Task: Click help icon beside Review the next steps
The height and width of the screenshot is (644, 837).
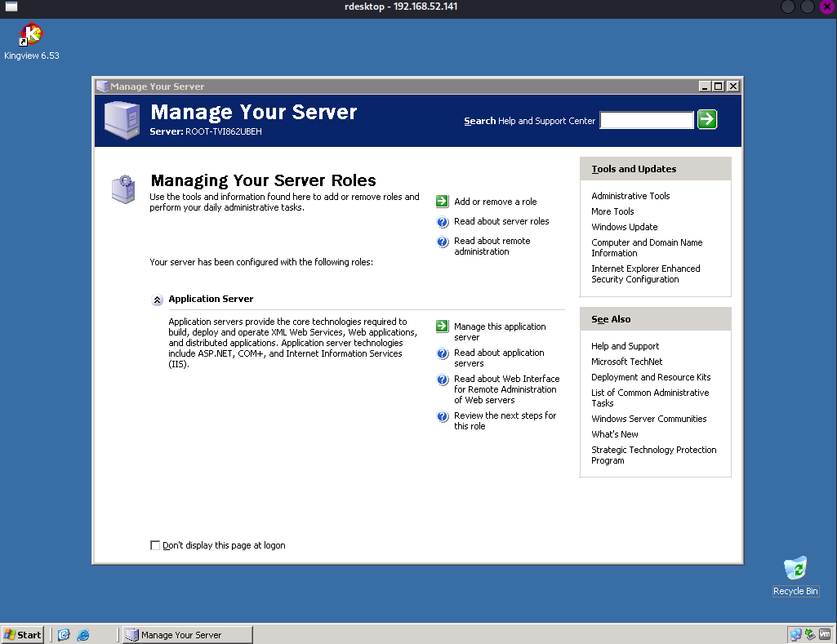Action: (x=443, y=416)
